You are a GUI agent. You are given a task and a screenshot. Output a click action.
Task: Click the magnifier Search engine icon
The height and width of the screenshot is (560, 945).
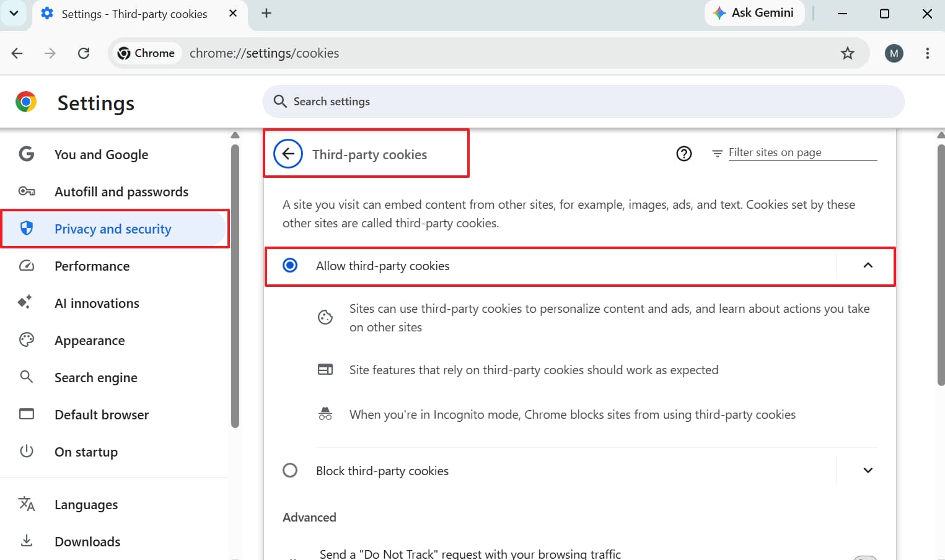coord(27,376)
